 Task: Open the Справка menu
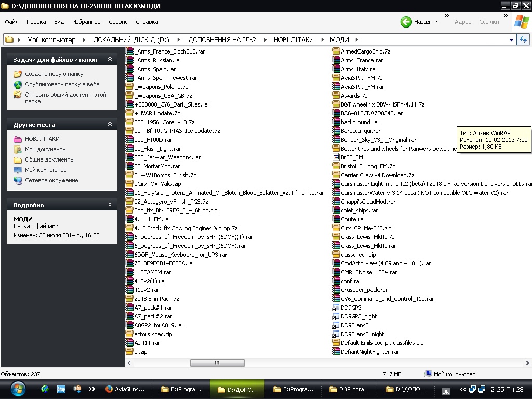[147, 22]
